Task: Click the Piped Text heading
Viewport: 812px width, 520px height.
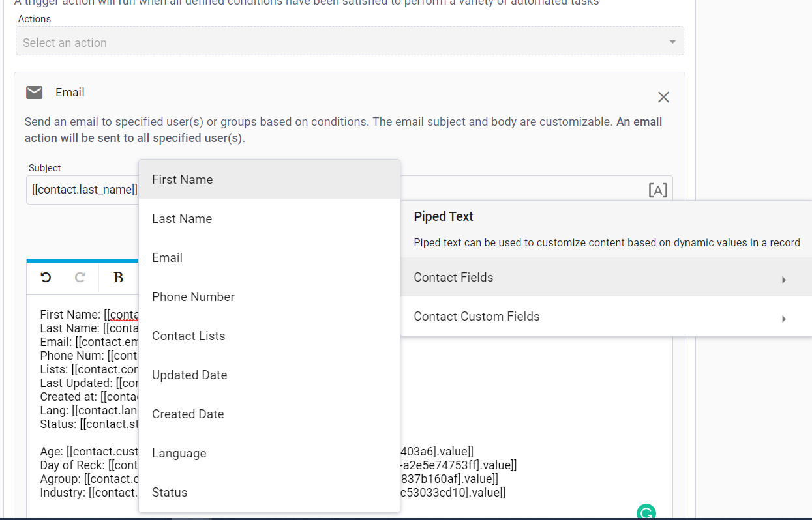Action: tap(444, 216)
